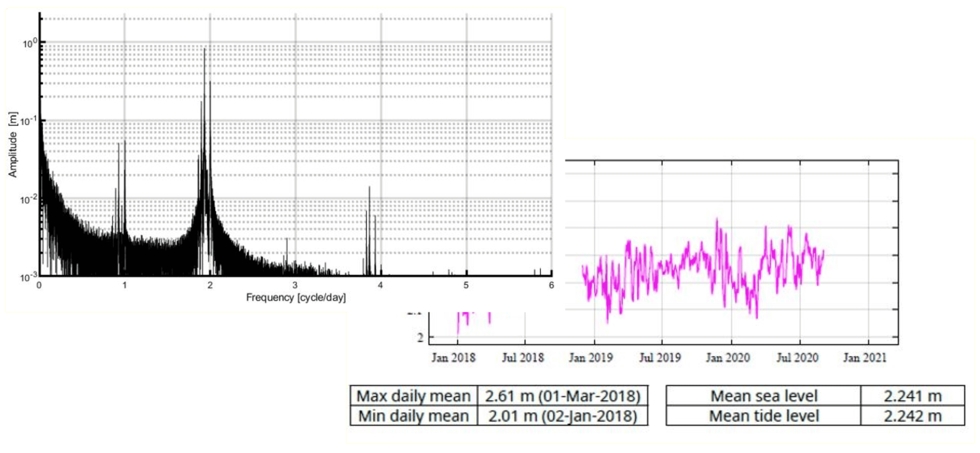980x453 pixels.
Task: Select the '2.61 m (01-Mar-2018)' value cell
Action: click(x=563, y=396)
